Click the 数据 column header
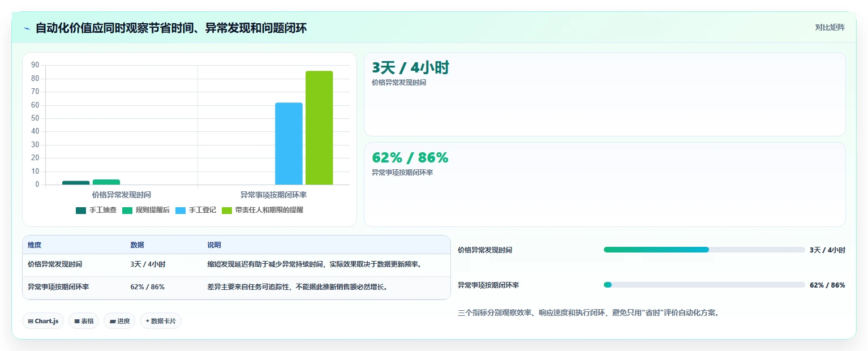The image size is (868, 351). tap(137, 245)
